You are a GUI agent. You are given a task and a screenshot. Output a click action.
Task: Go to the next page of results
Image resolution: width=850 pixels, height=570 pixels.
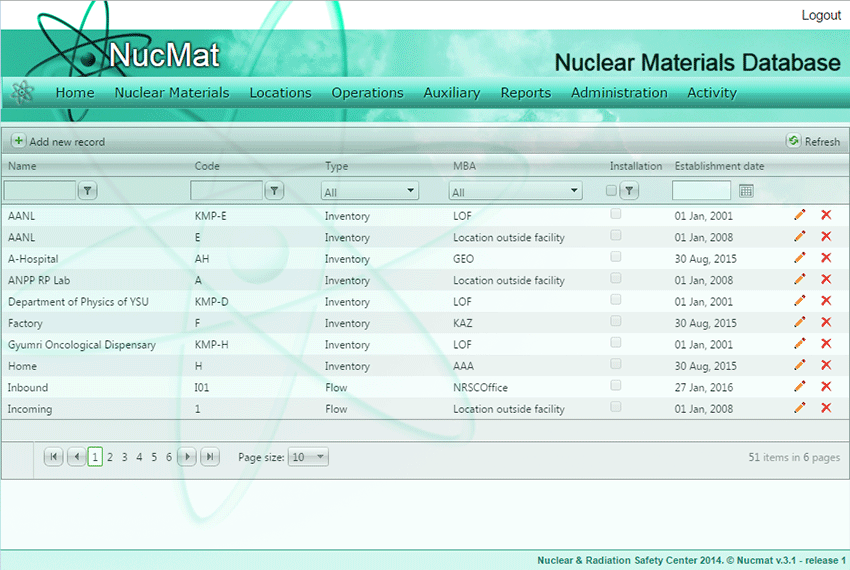point(187,457)
